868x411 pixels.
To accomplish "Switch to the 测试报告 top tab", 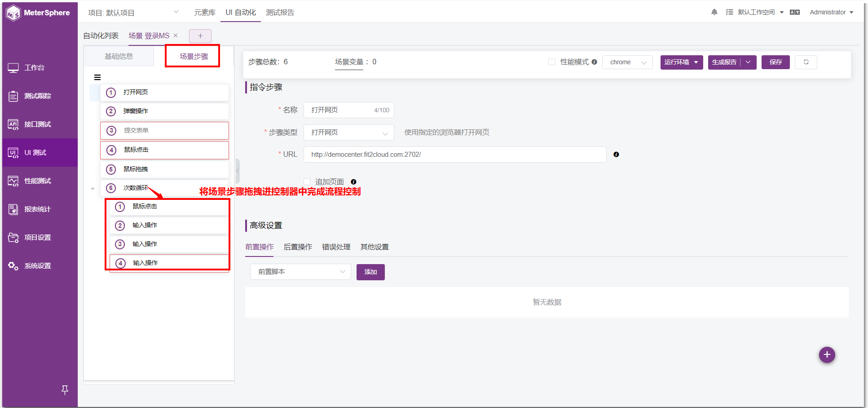I will click(x=280, y=13).
